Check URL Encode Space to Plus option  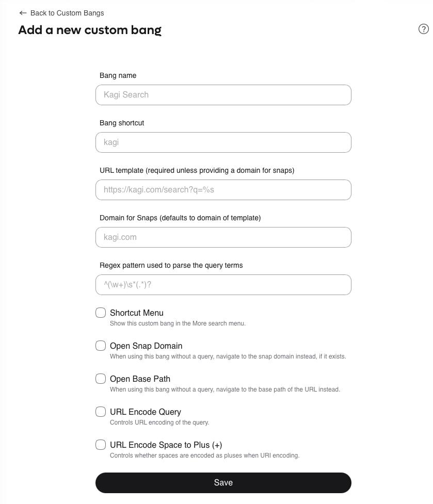click(101, 445)
